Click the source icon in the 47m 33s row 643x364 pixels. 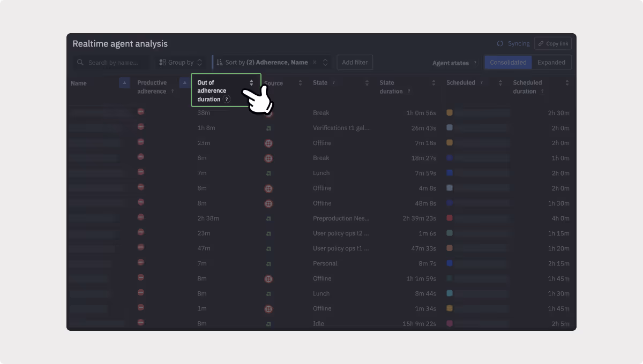268,249
